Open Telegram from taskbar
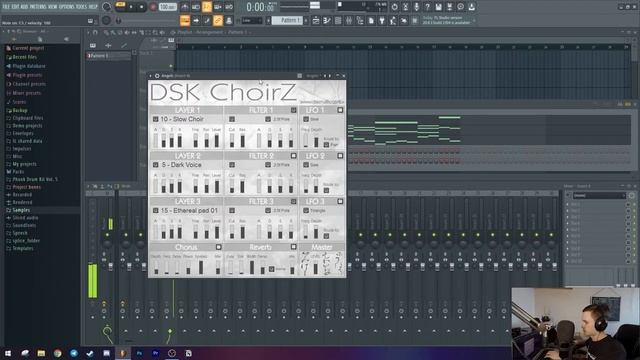This screenshot has width=640, height=360. point(74,353)
